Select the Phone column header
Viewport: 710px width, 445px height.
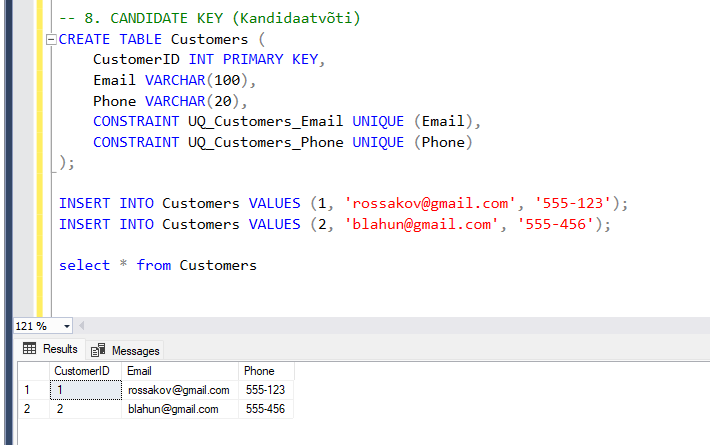[266, 371]
